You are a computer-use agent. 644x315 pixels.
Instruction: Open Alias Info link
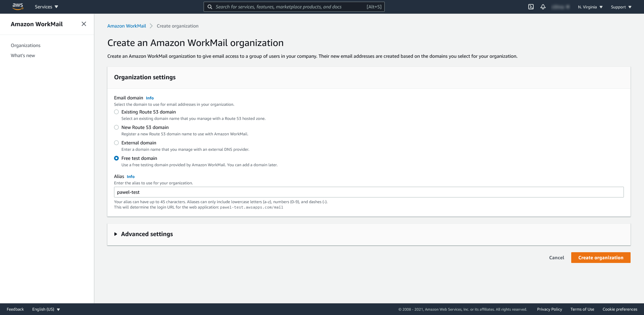click(x=130, y=177)
